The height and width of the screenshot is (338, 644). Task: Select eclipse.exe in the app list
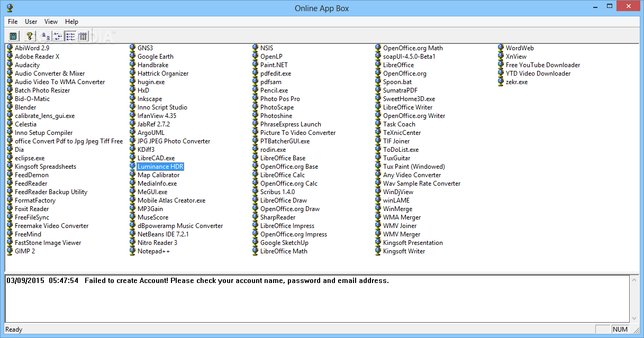pos(30,158)
